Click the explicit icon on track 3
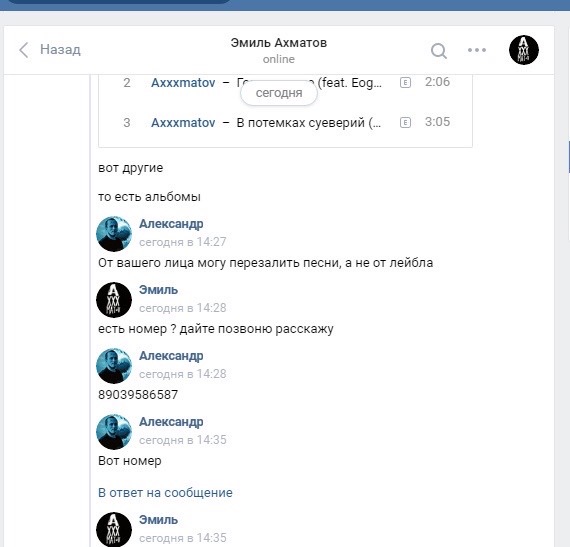 pyautogui.click(x=405, y=122)
